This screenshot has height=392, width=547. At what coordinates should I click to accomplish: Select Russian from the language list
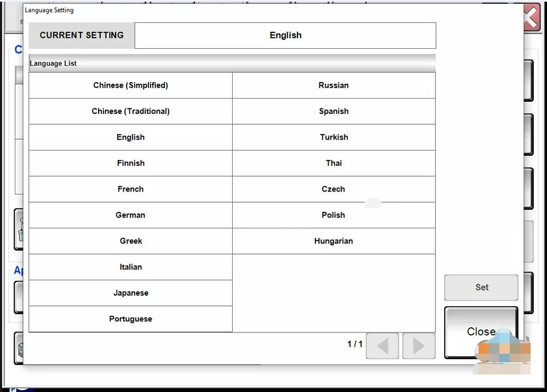pyautogui.click(x=333, y=85)
